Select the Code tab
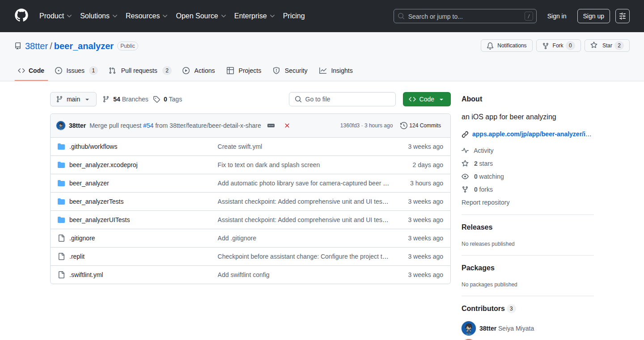 tap(31, 71)
